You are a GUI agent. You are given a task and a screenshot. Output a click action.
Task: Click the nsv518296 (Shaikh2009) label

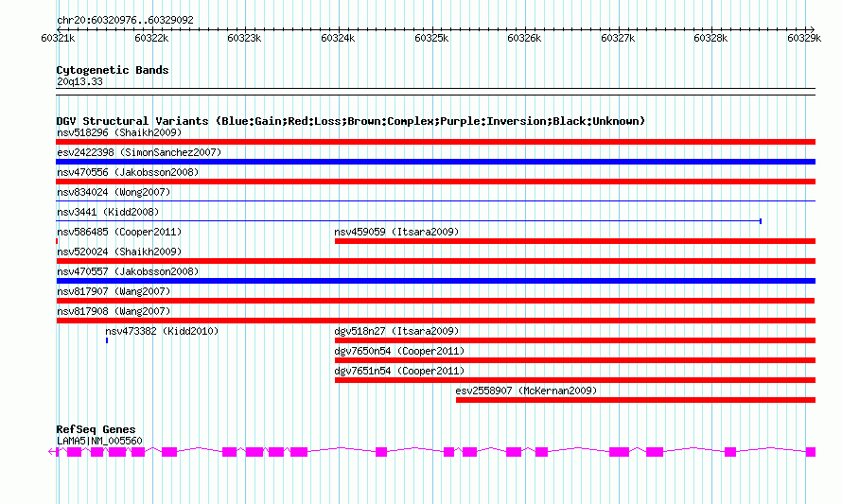point(119,132)
